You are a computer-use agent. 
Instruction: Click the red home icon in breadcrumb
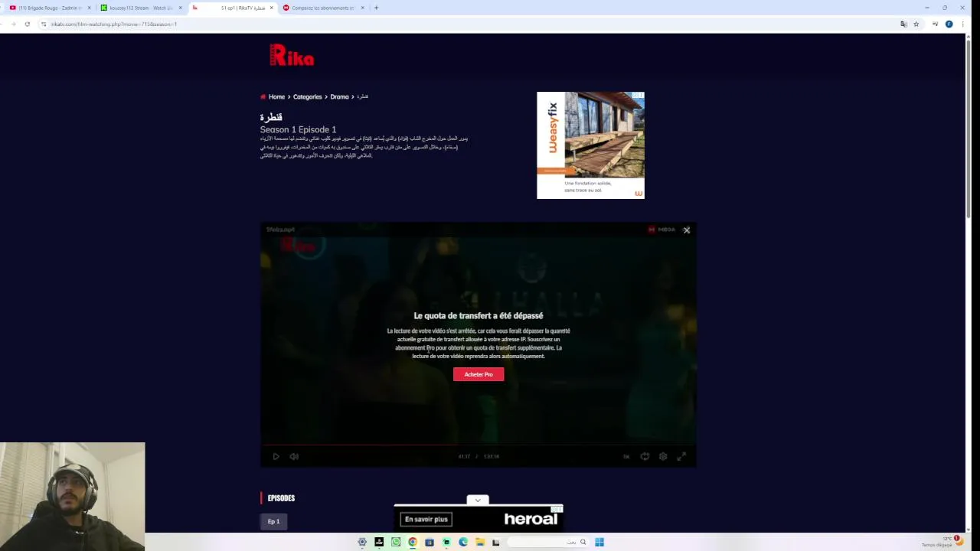click(263, 97)
